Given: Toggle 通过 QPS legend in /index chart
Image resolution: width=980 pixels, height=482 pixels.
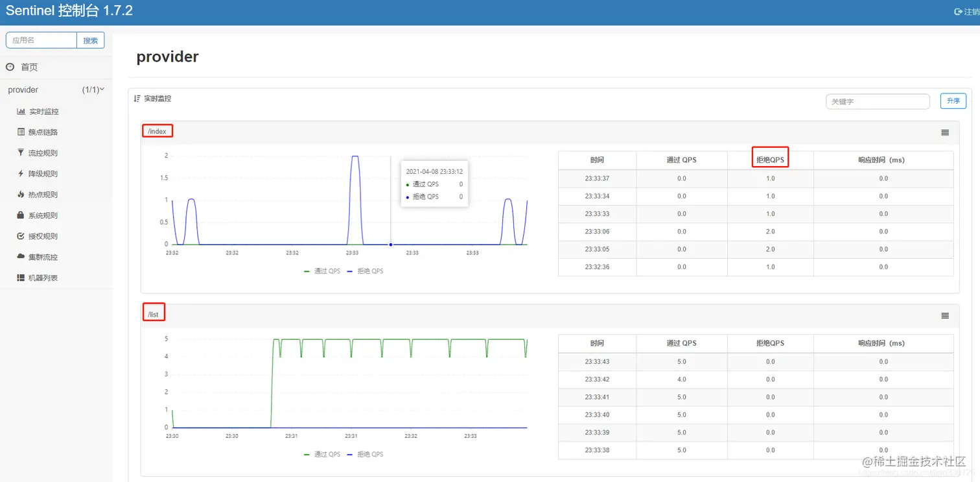Looking at the screenshot, I should pyautogui.click(x=322, y=271).
